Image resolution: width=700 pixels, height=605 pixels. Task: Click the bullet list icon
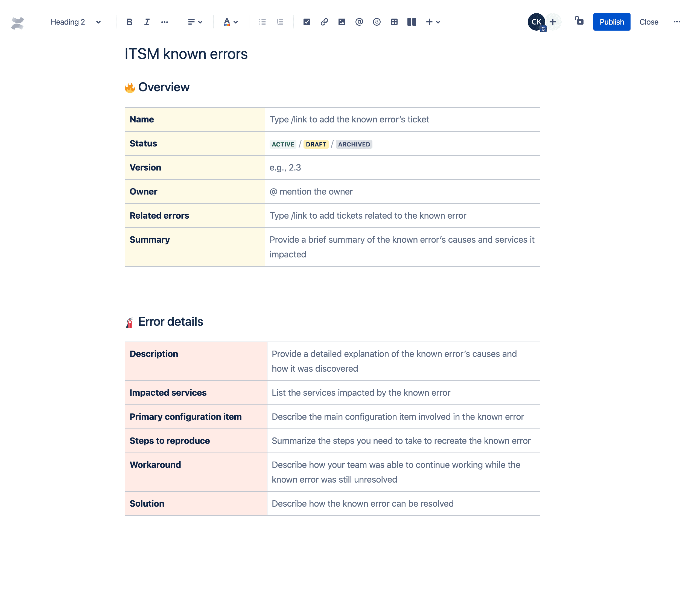coord(262,22)
